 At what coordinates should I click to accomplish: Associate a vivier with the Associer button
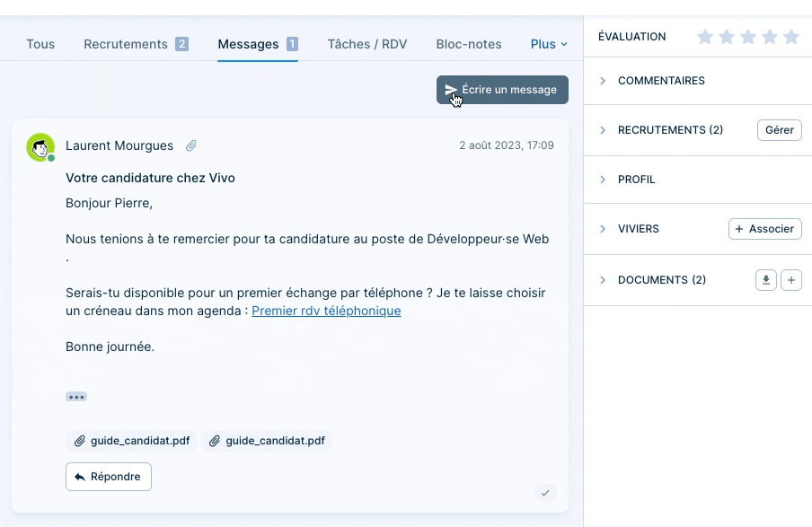(x=764, y=228)
